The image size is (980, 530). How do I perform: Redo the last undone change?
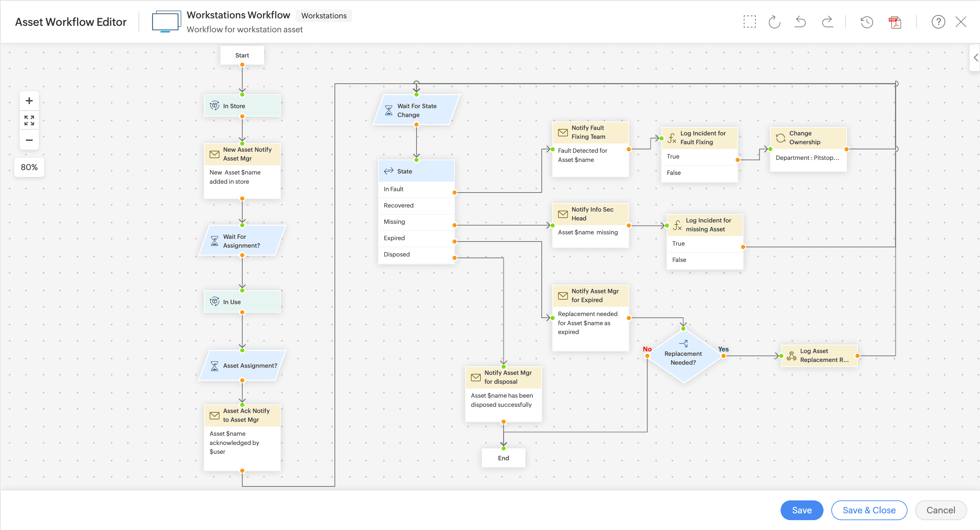pyautogui.click(x=828, y=22)
